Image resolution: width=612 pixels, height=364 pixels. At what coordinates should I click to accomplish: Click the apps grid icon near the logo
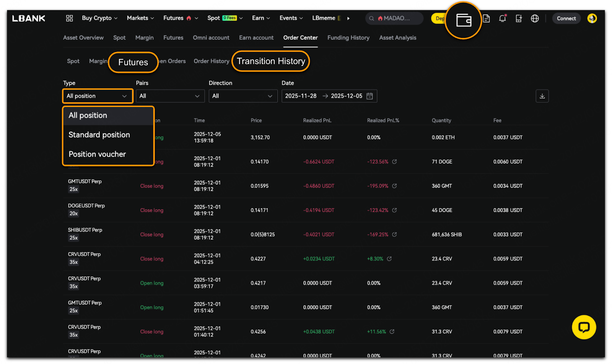click(69, 18)
